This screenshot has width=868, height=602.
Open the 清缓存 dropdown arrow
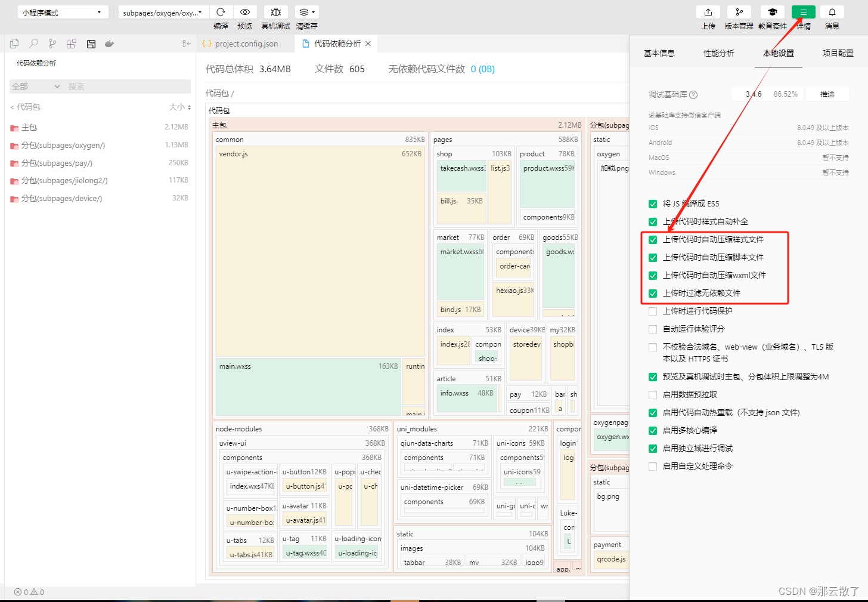[314, 12]
